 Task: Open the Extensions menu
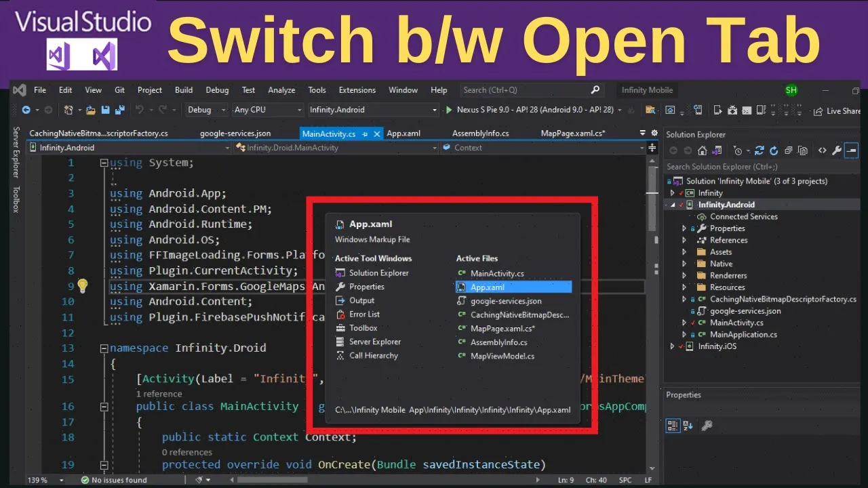357,90
